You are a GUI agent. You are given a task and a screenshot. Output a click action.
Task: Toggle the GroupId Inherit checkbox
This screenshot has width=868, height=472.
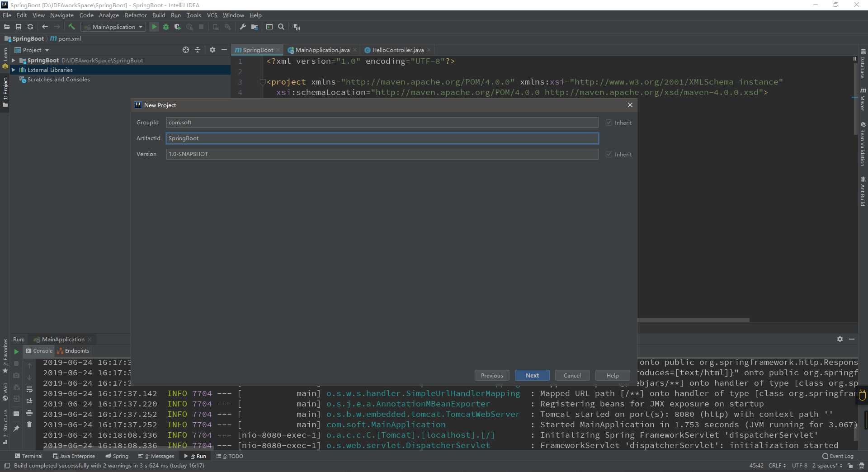609,123
